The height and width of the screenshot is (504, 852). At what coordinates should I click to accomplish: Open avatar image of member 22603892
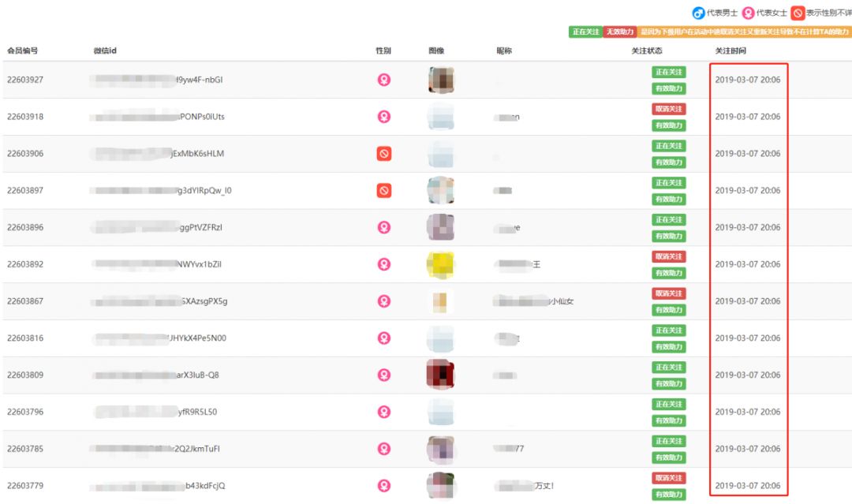440,264
